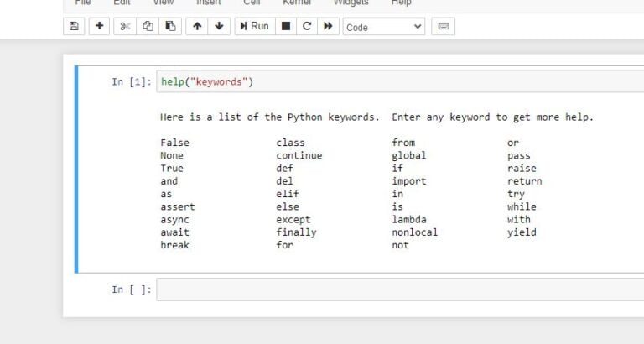Image resolution: width=644 pixels, height=344 pixels.
Task: Copy selected cells icon
Action: (148, 26)
